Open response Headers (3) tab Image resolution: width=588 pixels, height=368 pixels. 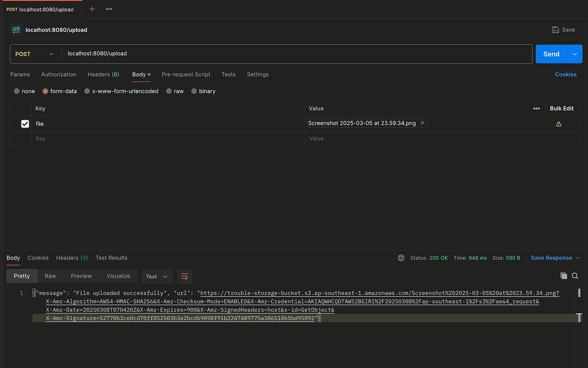[72, 258]
